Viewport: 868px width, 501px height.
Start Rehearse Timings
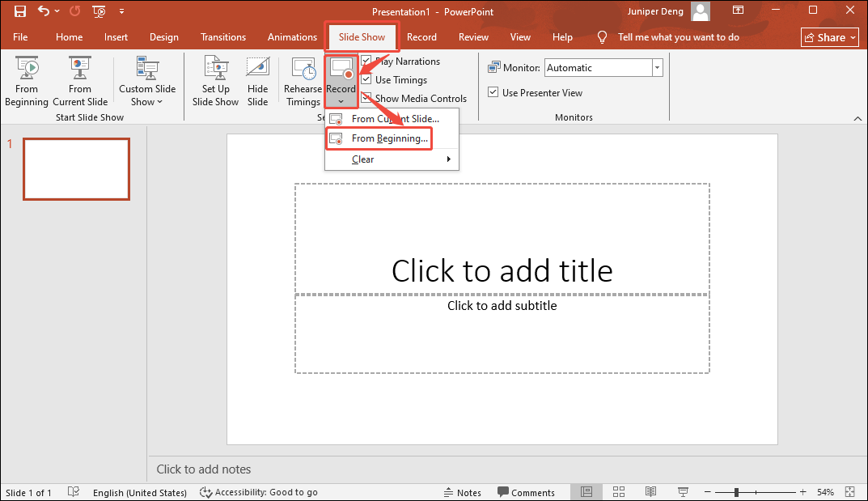point(303,80)
